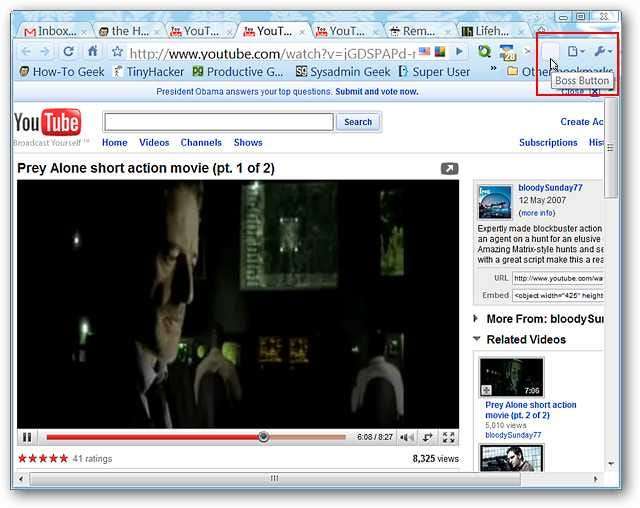Screen dimensions: 640x508
Task: Rate the video with the fifth star
Action: click(64, 459)
